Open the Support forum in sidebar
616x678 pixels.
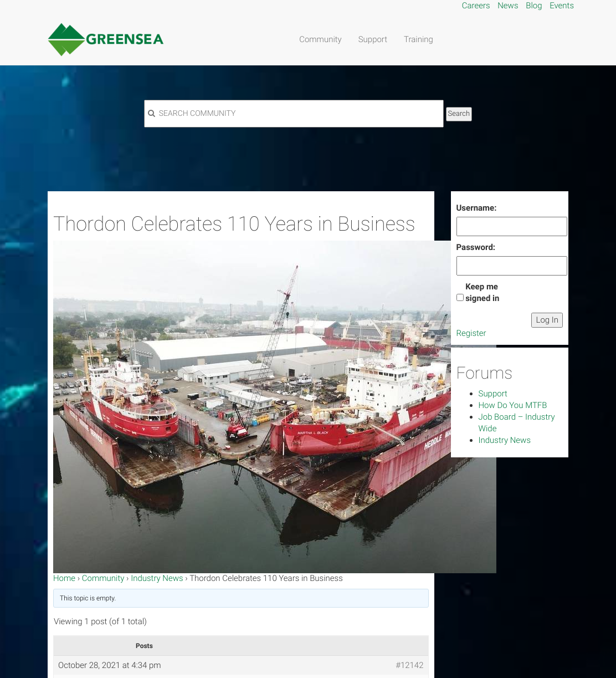pos(492,394)
